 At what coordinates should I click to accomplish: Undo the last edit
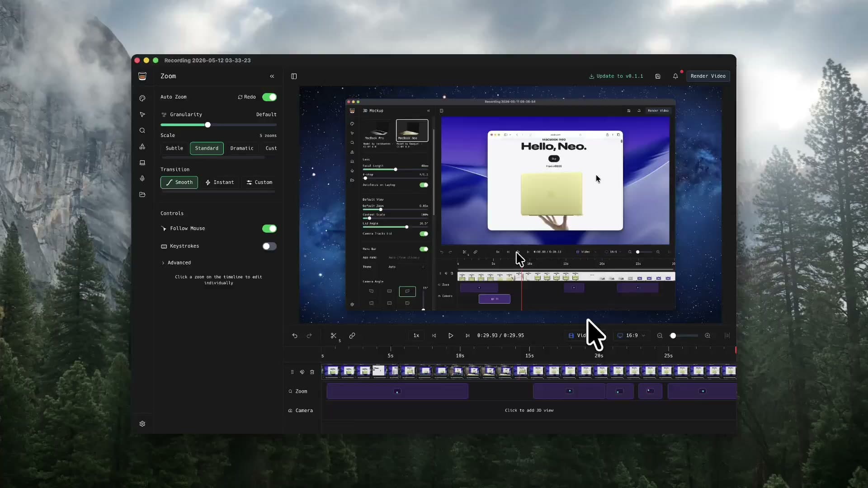point(295,335)
